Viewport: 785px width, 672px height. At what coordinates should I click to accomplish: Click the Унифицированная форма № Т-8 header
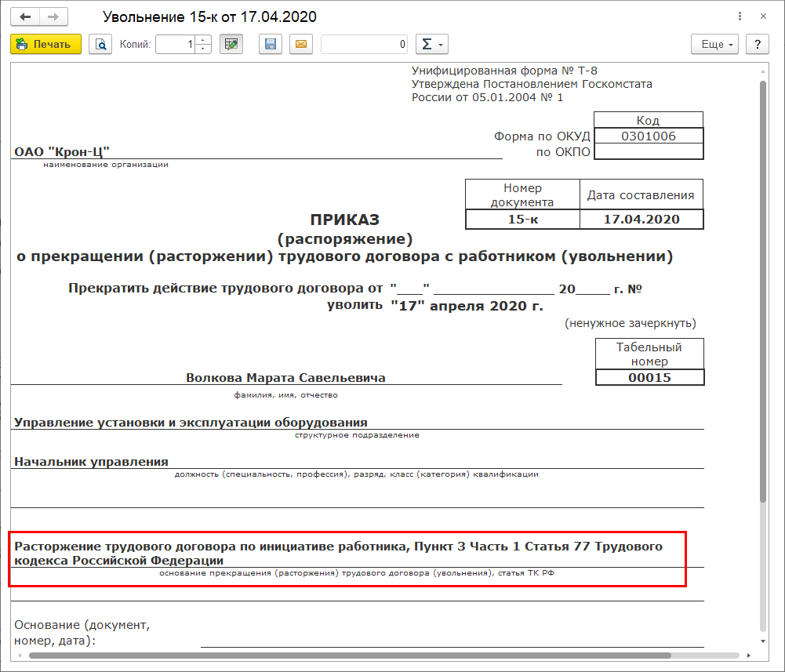(504, 71)
